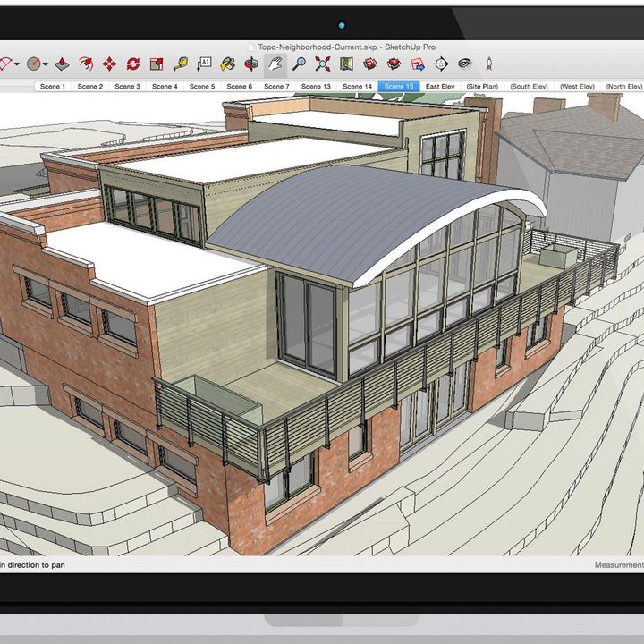
Task: Select the Pie/Circle drawing tool
Action: 34,64
